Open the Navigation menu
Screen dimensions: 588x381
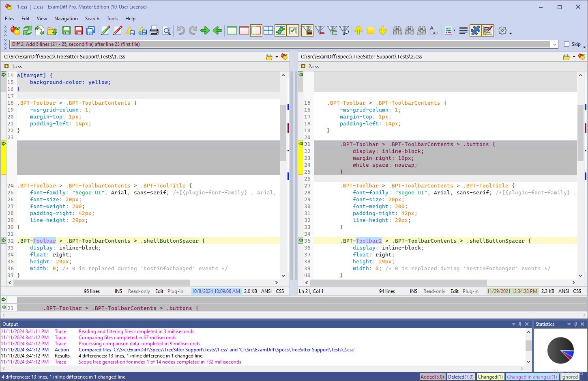[x=66, y=19]
